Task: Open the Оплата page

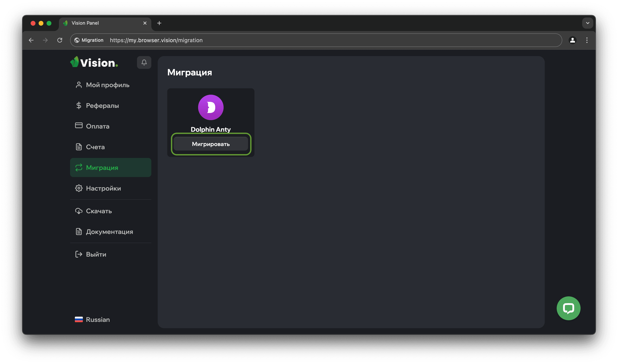Action: pos(98,126)
